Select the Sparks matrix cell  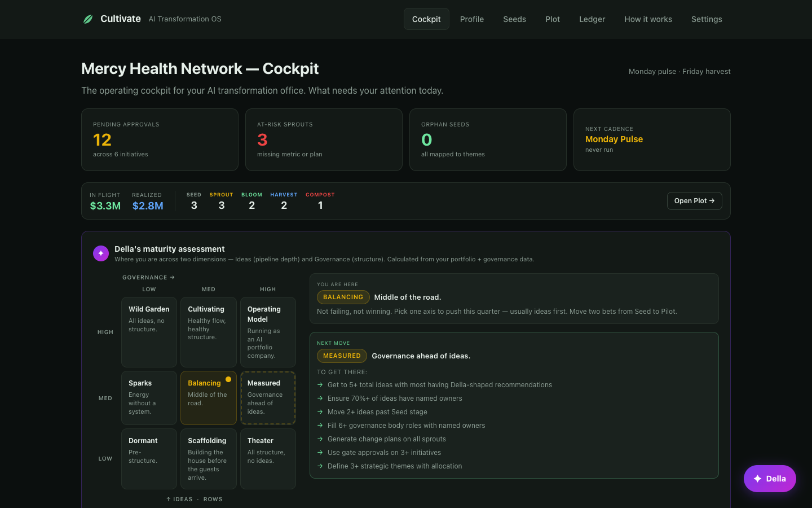coord(149,398)
